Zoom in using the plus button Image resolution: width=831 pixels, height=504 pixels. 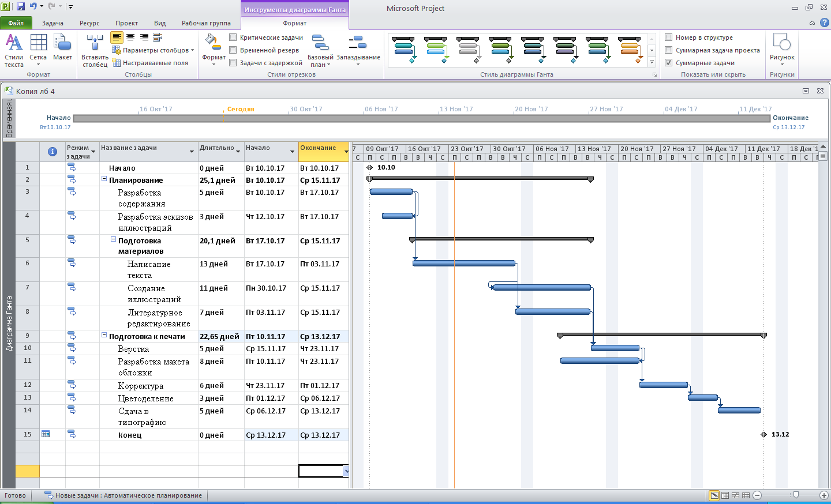(x=824, y=495)
